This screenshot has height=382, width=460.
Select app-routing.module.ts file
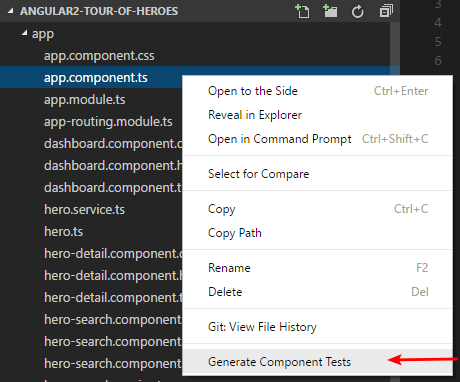coord(108,122)
